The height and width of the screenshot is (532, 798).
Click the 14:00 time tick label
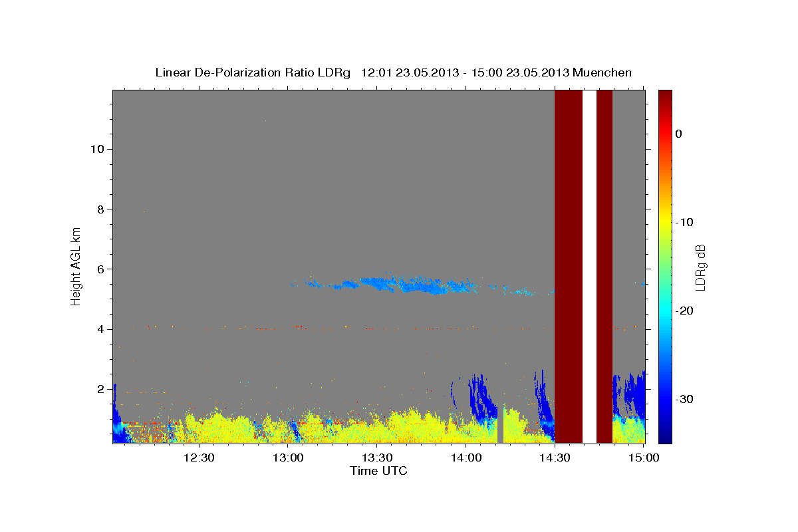pos(466,458)
